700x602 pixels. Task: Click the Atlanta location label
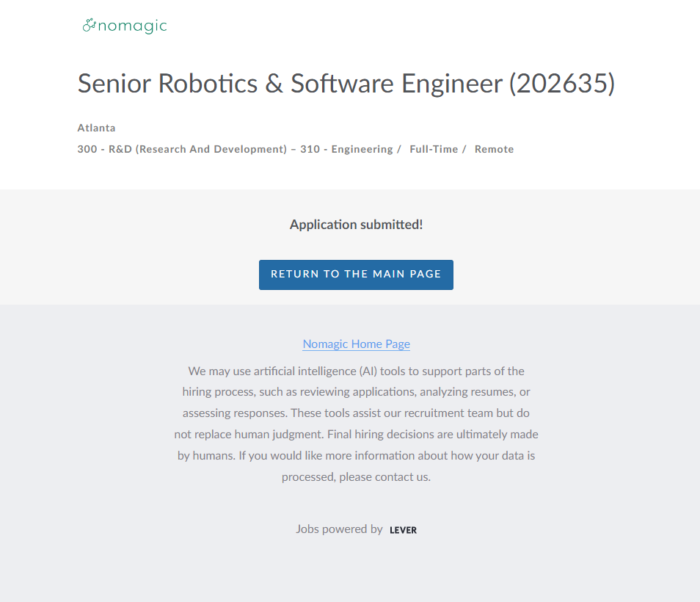pyautogui.click(x=97, y=128)
